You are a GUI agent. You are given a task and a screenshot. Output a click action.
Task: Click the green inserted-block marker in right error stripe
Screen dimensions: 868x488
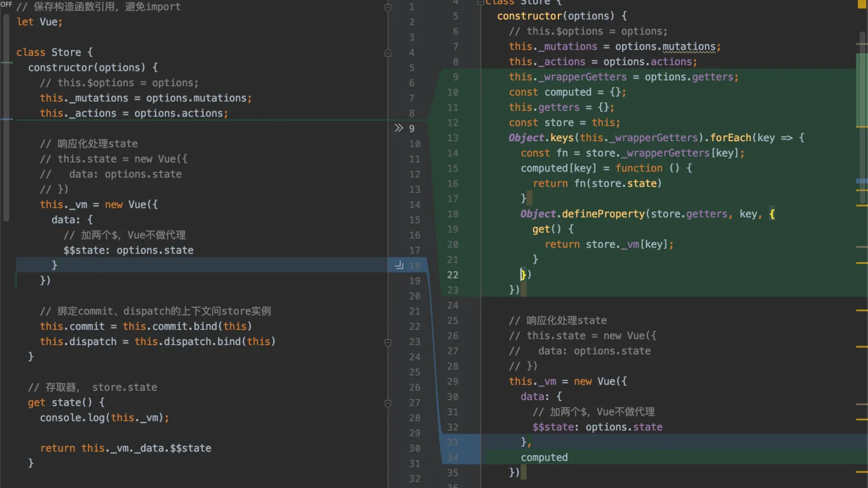(862, 90)
